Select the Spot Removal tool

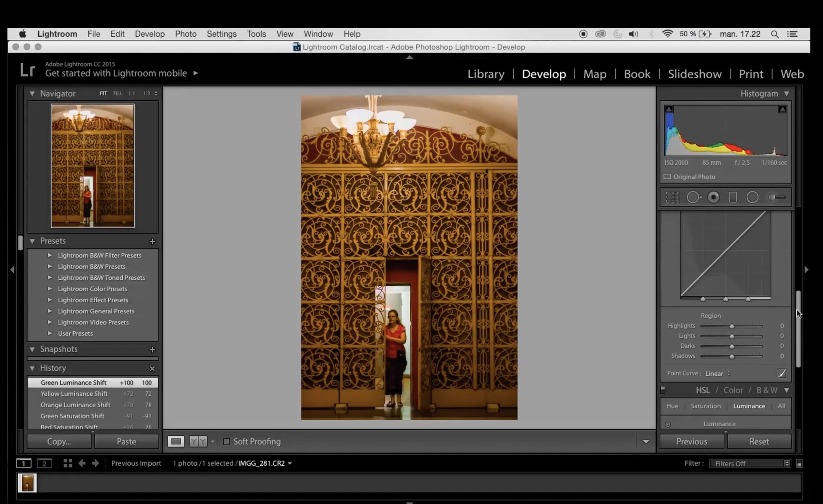693,197
